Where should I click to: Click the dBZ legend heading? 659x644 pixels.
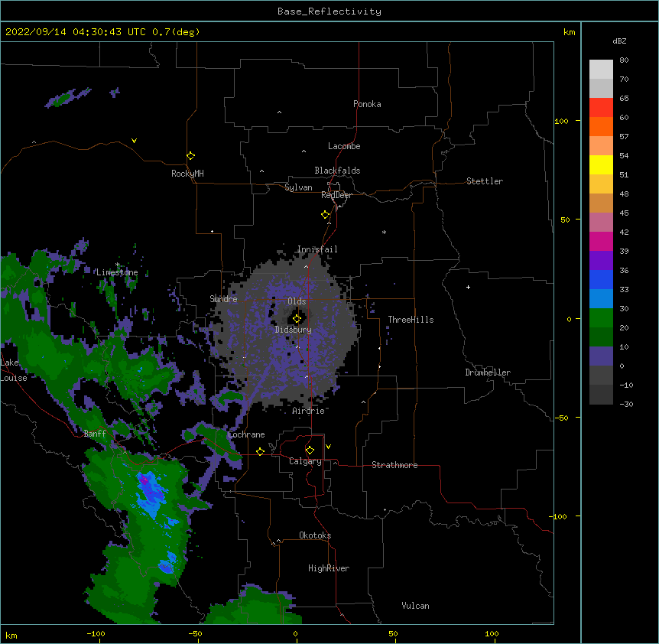point(619,41)
